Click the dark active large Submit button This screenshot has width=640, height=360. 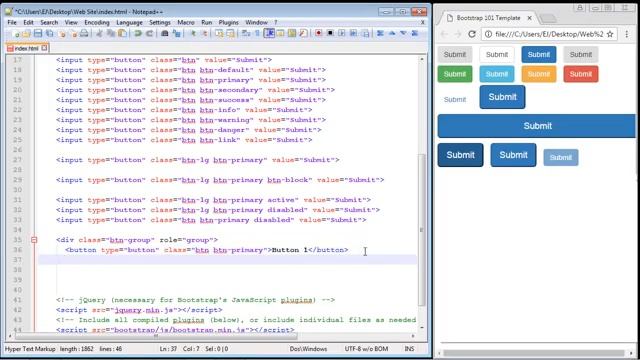click(x=460, y=155)
